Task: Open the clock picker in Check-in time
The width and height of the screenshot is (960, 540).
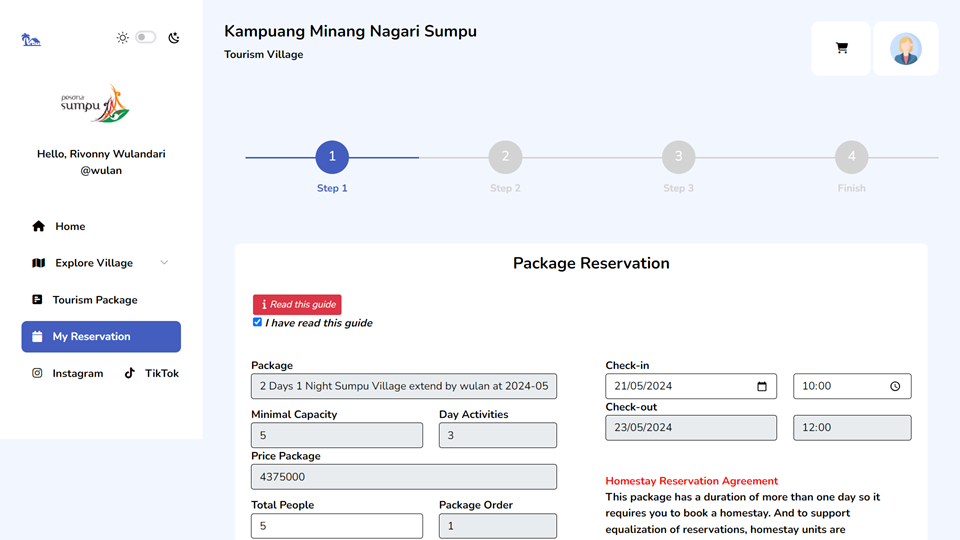Action: (x=895, y=386)
